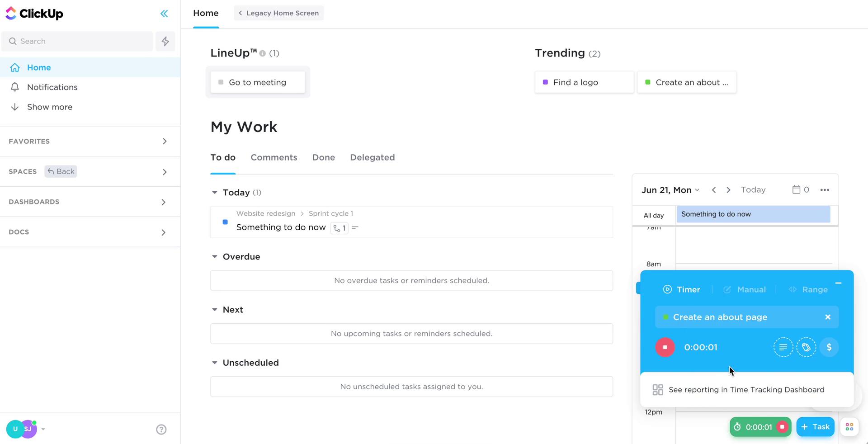Add a label tag to time entry

click(x=806, y=347)
